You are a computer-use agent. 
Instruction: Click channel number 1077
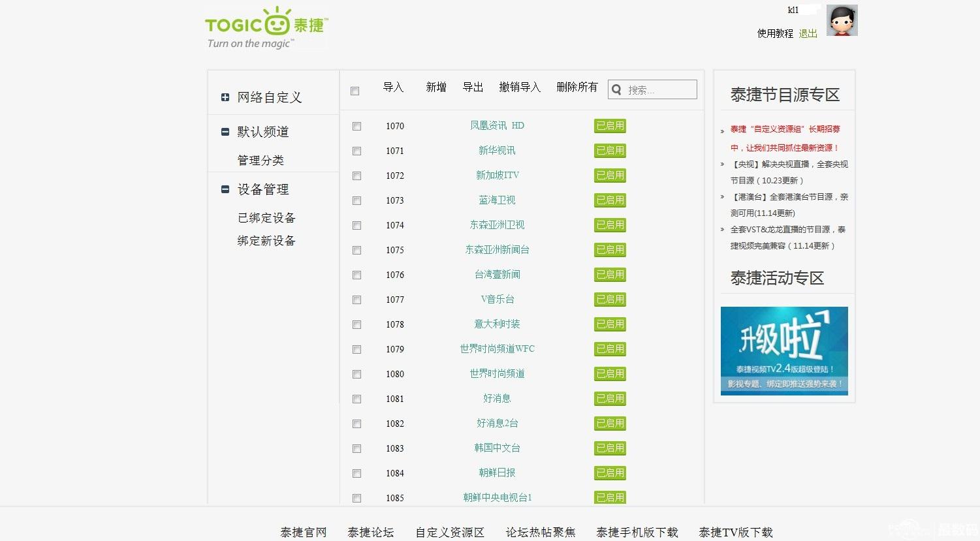point(395,300)
